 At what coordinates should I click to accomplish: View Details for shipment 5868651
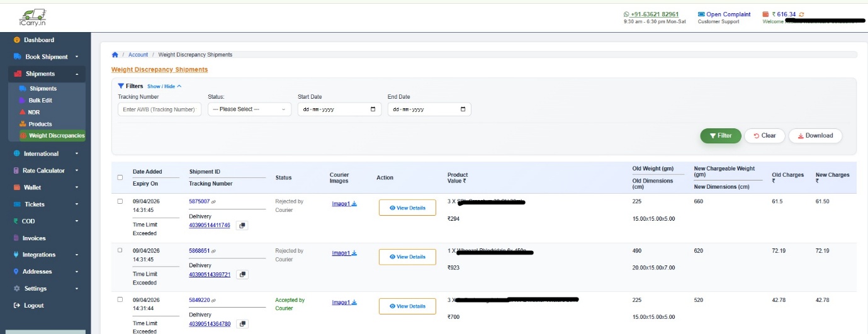407,257
